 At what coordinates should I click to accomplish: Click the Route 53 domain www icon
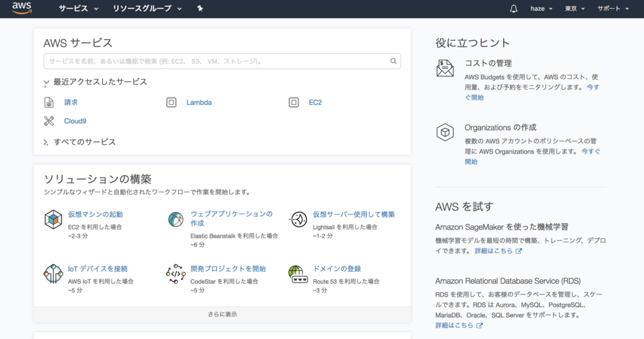[298, 274]
